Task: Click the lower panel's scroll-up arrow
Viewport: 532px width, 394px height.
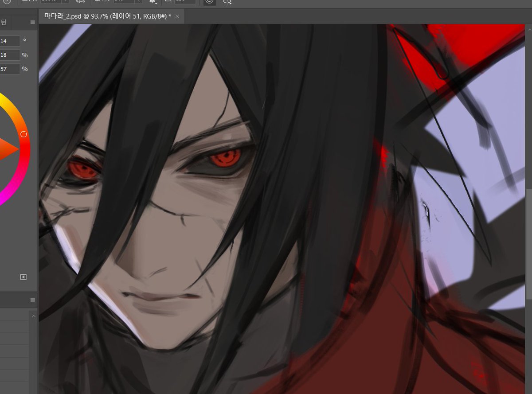Action: [x=33, y=316]
